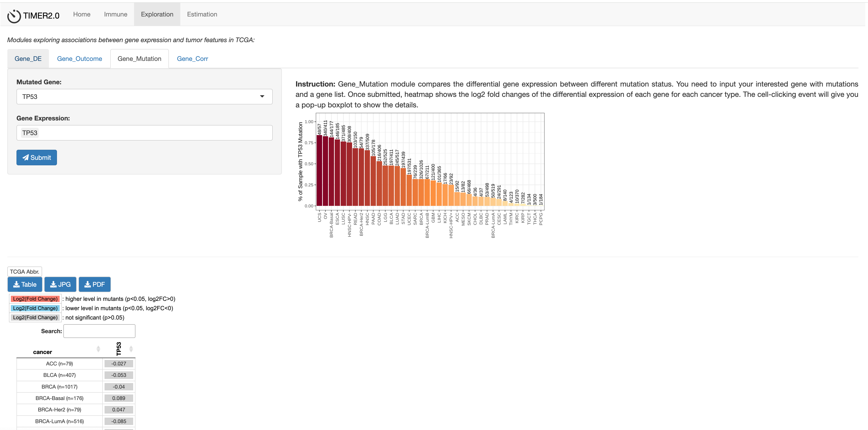Select the Gene_DE tab
The width and height of the screenshot is (868, 430).
coord(28,59)
